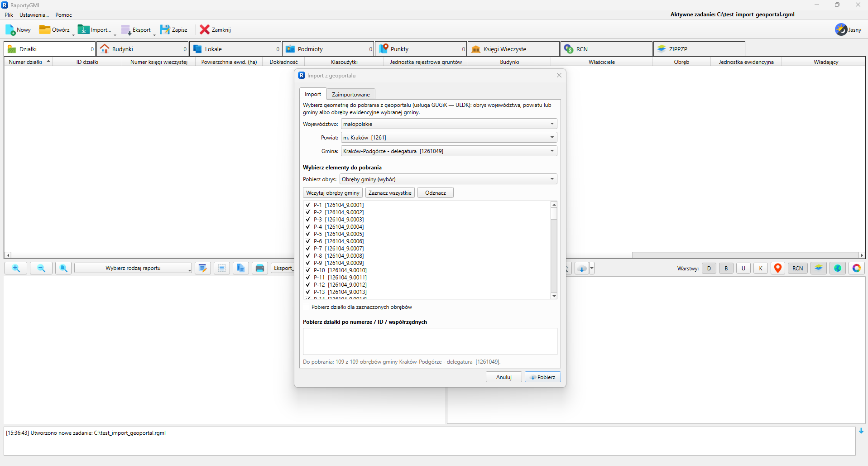Click the colorful ring icon in Warstwy

tap(857, 268)
